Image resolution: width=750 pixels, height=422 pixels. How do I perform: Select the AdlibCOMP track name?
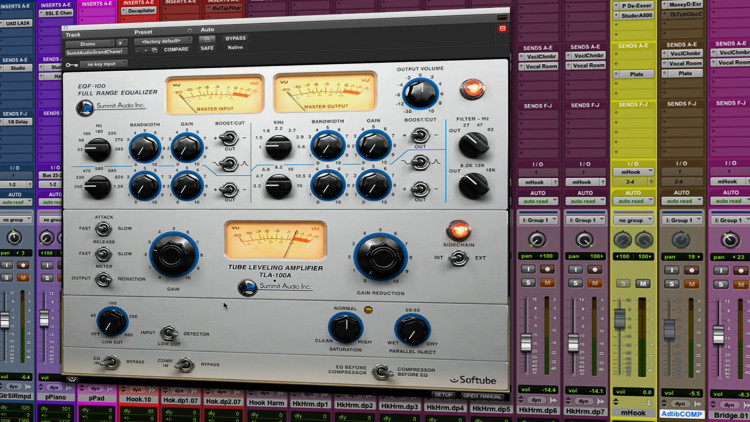click(682, 414)
